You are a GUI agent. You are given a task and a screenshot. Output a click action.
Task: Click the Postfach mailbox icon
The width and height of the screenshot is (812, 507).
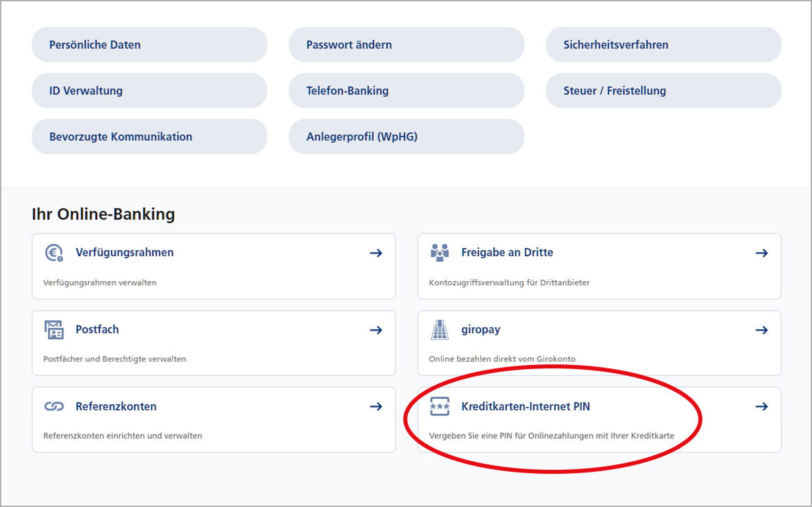tap(54, 330)
